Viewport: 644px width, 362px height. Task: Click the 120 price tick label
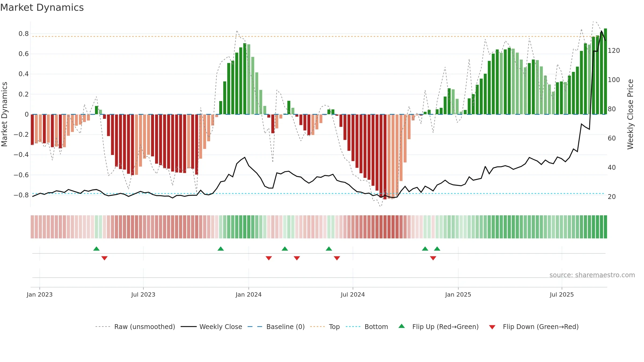point(614,50)
